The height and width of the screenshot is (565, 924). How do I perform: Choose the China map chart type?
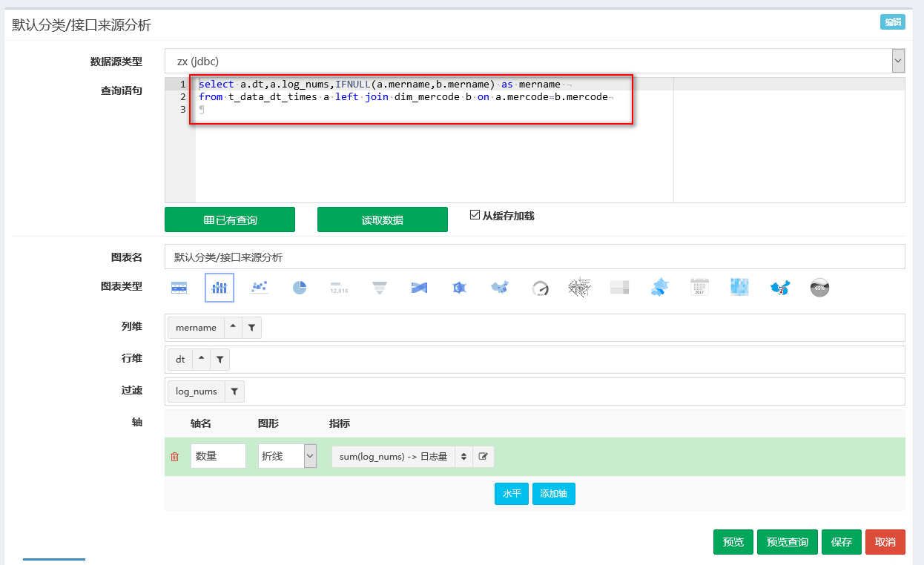501,288
